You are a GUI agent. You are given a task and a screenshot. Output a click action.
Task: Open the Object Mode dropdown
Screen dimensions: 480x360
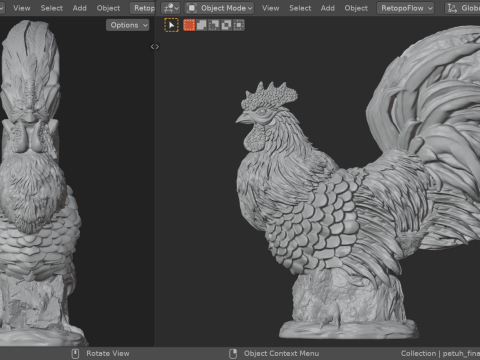click(220, 8)
